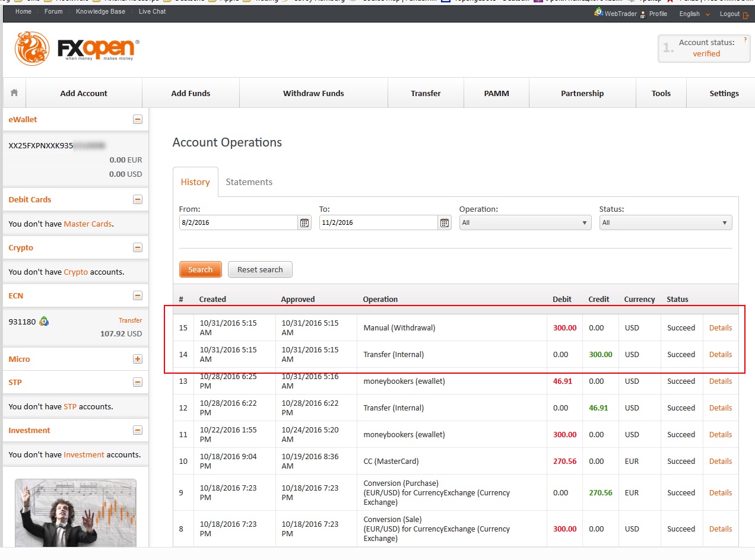Click the conductor promo banner image
755x560 pixels.
click(75, 513)
